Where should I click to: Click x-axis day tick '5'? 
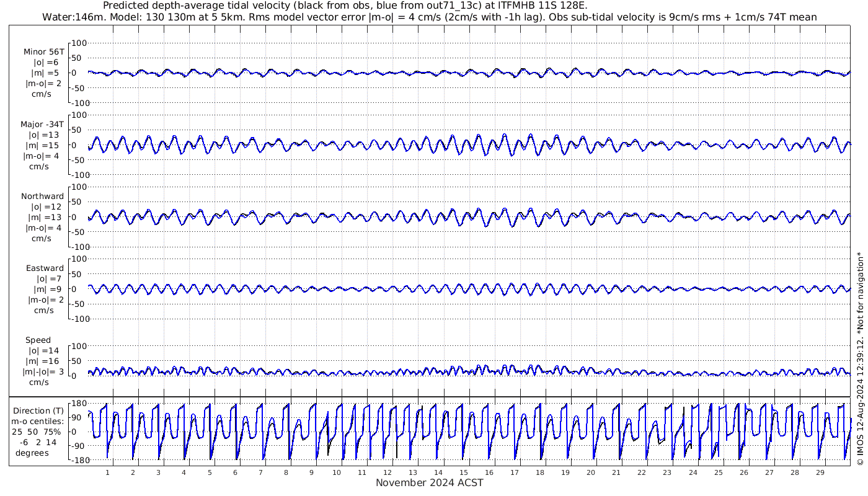[x=210, y=472]
